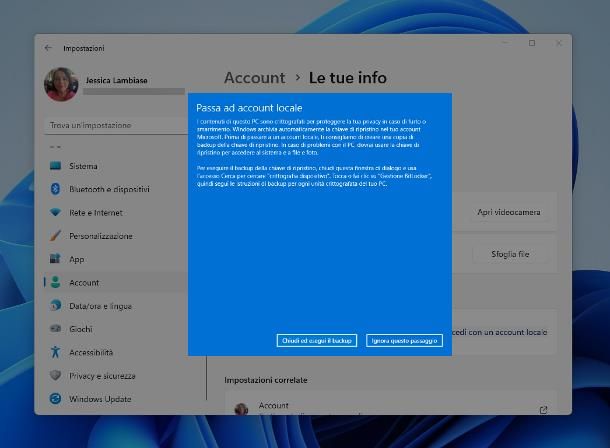Open Personalizzazione brush icon

[55, 236]
